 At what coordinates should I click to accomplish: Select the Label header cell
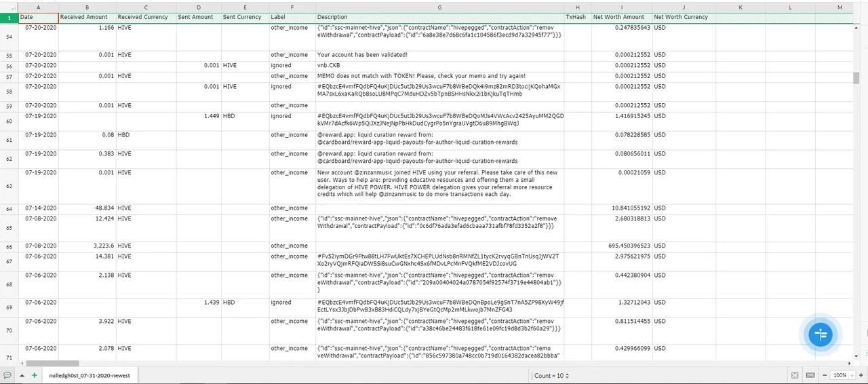point(292,17)
